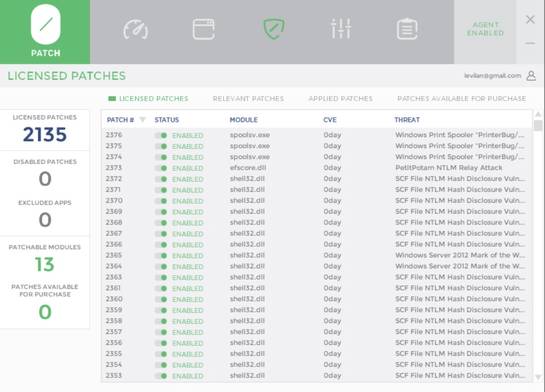Open the clipboard report icon
Image resolution: width=545 pixels, height=392 pixels.
pyautogui.click(x=407, y=30)
